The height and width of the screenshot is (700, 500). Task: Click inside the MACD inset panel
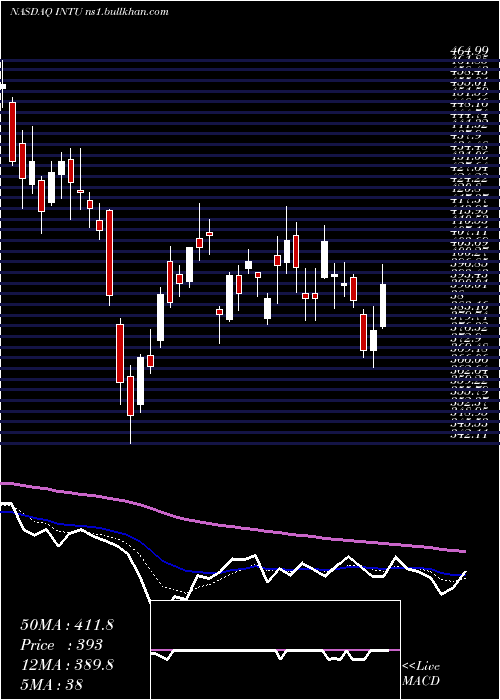275,650
